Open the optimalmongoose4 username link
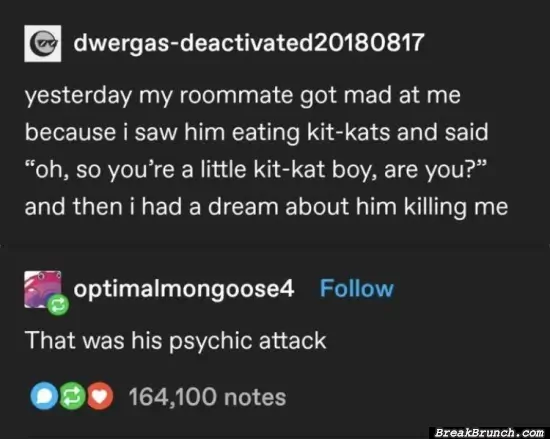The width and height of the screenshot is (550, 439). point(183,289)
